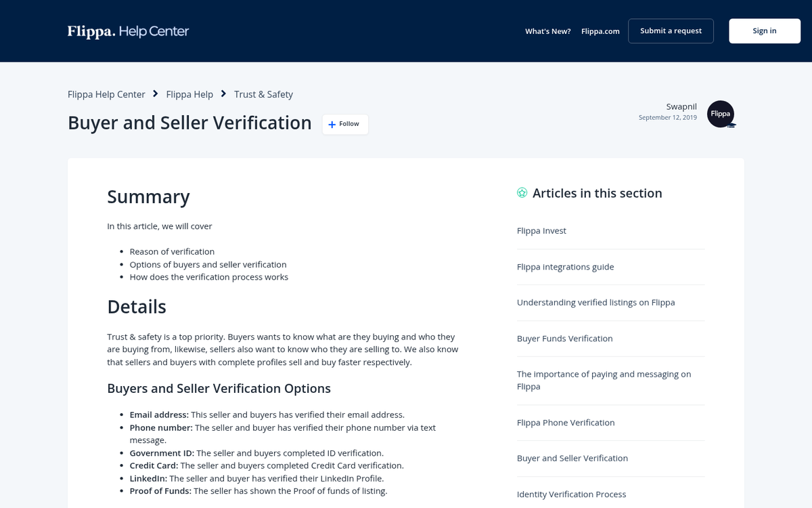Open the Flippa Phone Verification article
The width and height of the screenshot is (812, 508).
(566, 422)
